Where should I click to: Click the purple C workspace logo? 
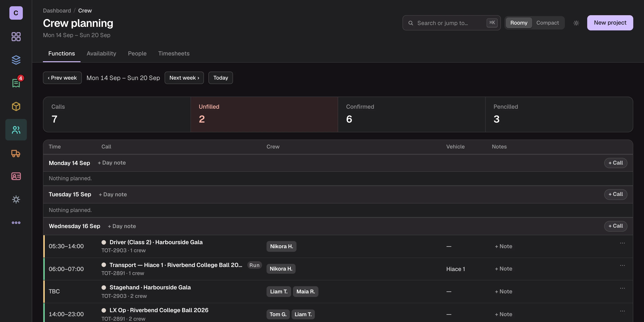[16, 13]
